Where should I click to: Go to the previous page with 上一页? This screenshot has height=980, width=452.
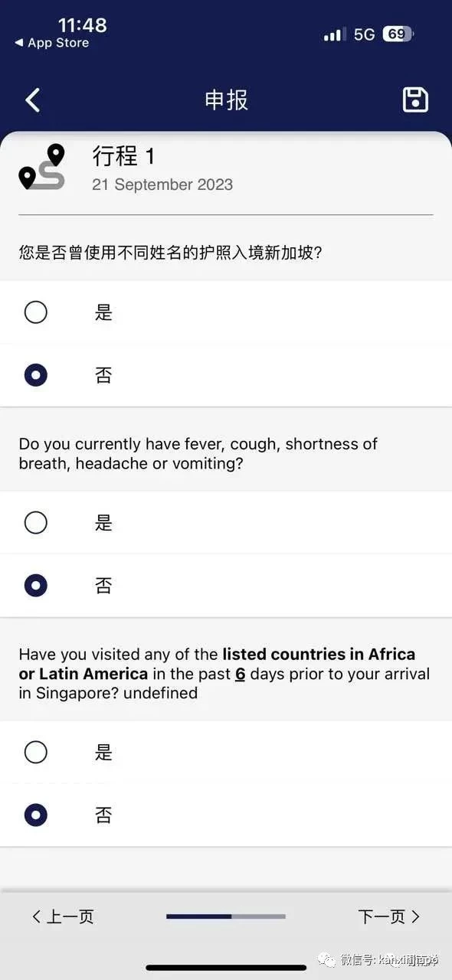[x=63, y=916]
